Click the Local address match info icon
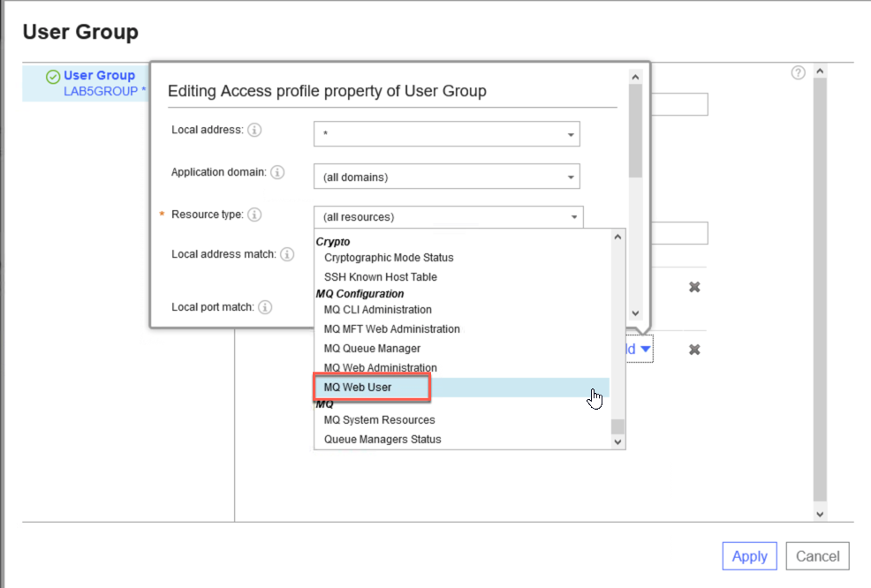 pos(287,254)
